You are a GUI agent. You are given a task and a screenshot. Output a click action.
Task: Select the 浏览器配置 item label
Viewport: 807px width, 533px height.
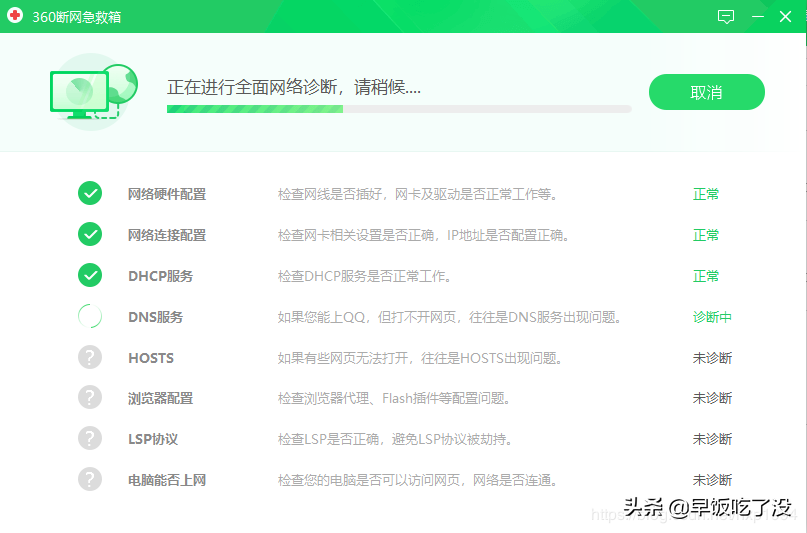161,398
